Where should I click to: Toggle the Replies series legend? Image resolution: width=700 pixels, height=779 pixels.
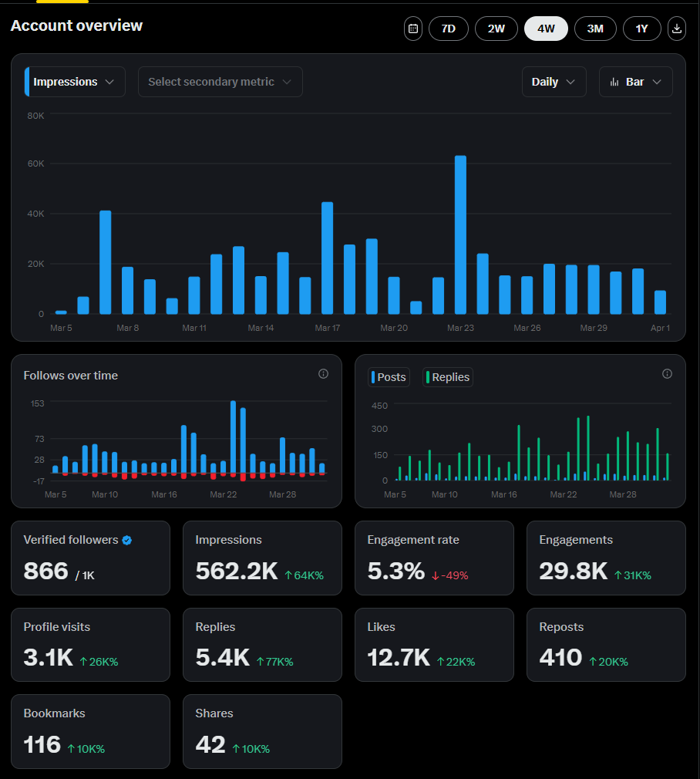448,377
